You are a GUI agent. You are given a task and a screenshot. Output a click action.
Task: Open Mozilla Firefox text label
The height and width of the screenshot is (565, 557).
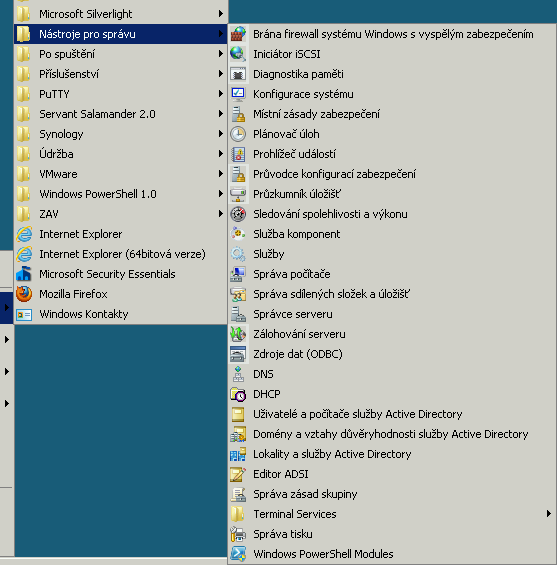point(73,294)
